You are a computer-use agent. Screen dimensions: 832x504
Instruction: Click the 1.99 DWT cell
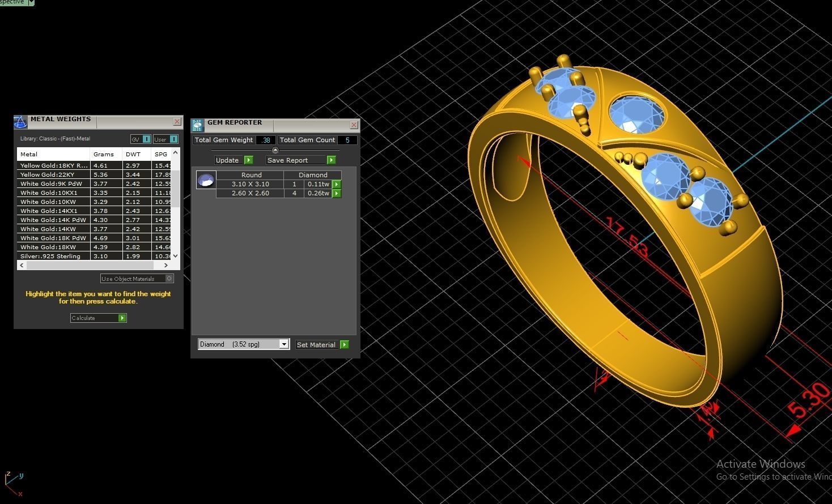pyautogui.click(x=137, y=256)
